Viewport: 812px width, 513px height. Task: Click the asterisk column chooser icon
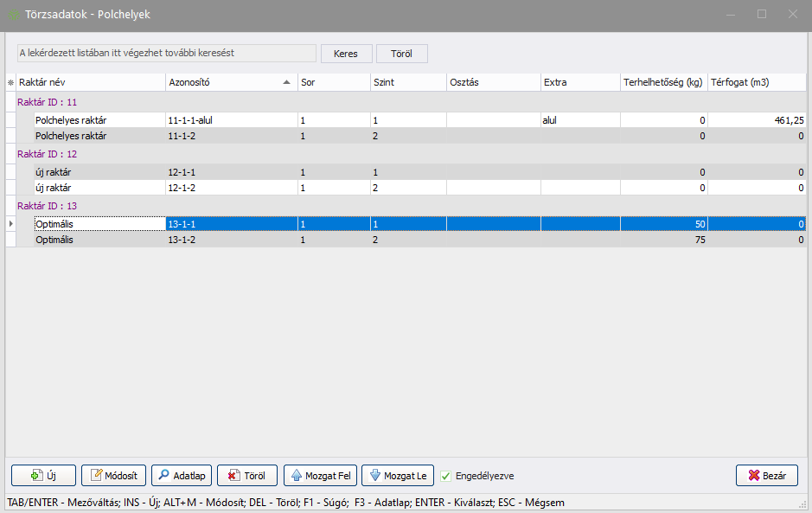click(x=11, y=83)
